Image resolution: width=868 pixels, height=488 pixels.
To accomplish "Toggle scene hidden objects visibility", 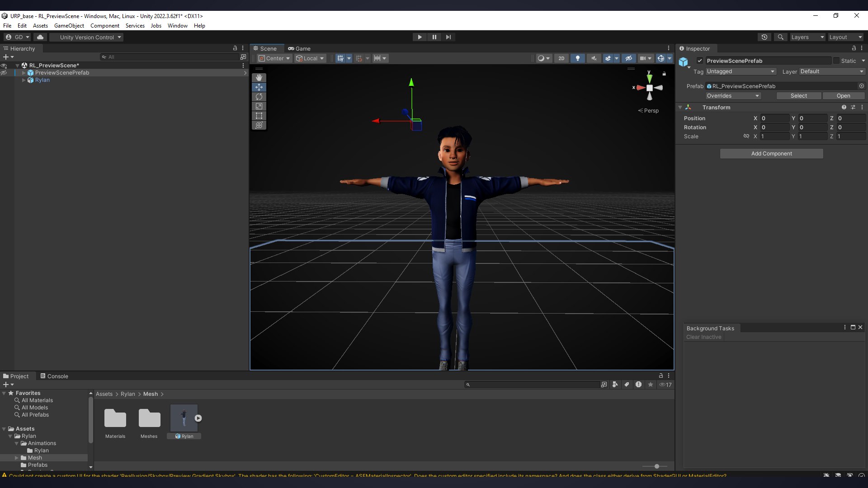I will click(x=628, y=58).
